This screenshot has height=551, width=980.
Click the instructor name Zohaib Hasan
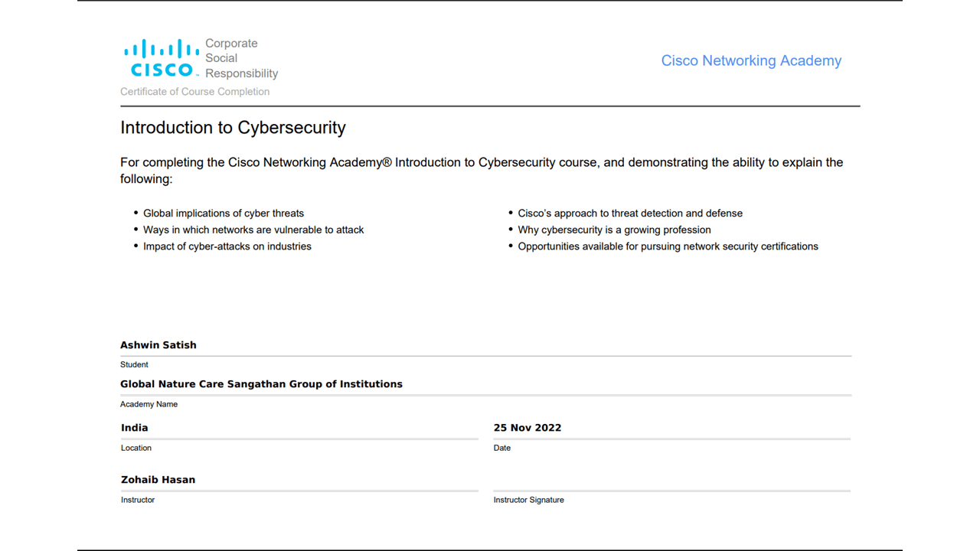158,480
